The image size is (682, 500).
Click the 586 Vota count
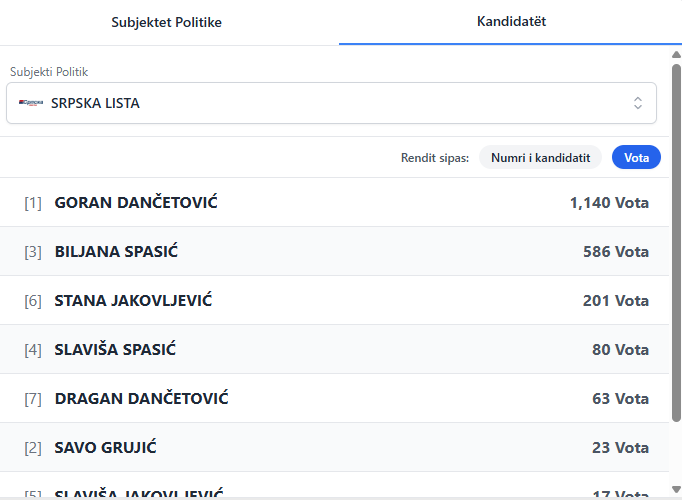pyautogui.click(x=615, y=252)
